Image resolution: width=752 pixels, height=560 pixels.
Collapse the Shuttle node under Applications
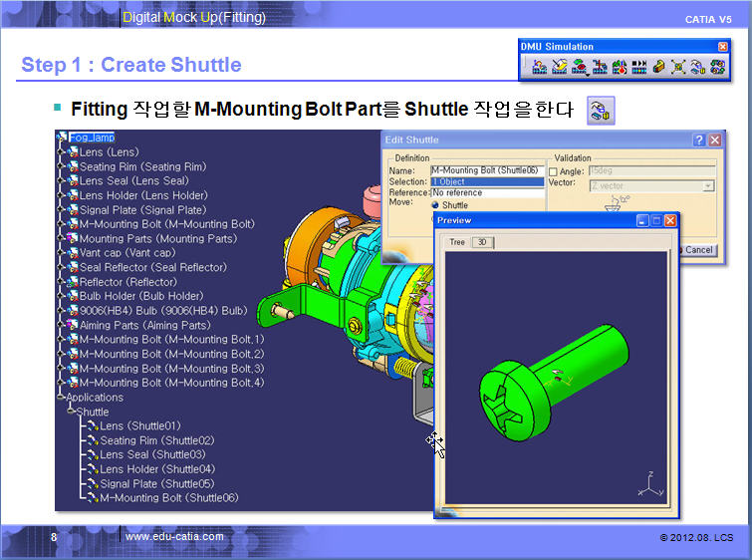(71, 412)
